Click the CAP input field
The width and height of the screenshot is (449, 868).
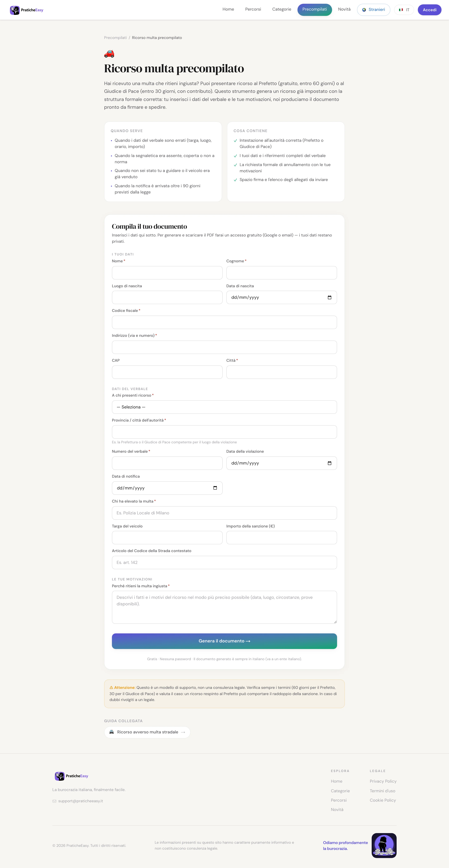click(167, 372)
